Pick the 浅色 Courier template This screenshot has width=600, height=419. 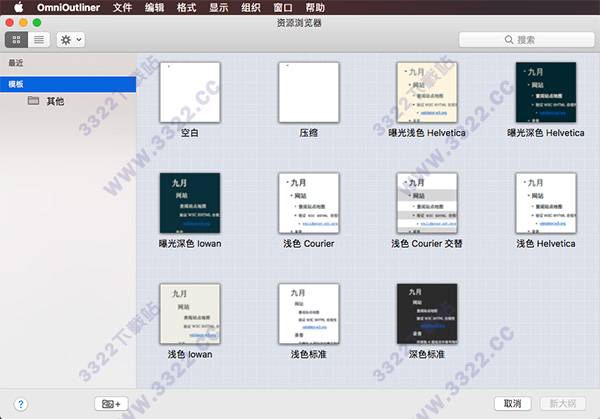point(309,203)
